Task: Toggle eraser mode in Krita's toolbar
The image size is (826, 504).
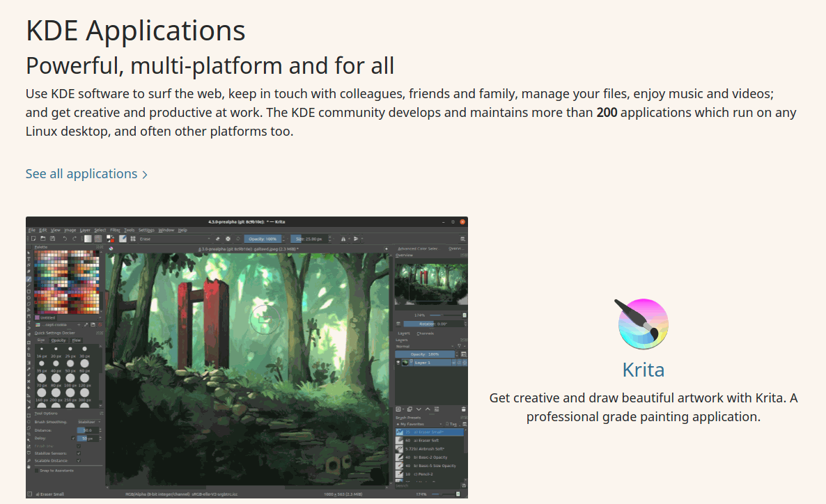Action: [x=217, y=239]
